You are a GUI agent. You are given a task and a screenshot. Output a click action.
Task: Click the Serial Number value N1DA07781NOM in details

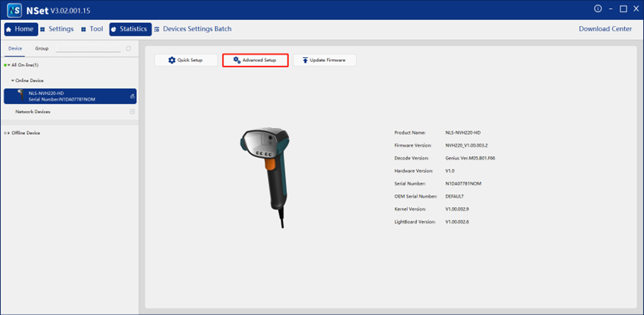click(463, 184)
